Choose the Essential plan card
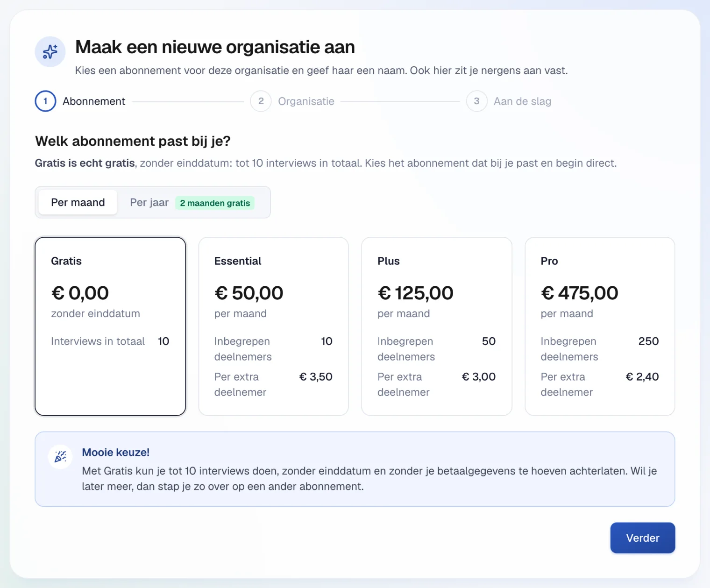710x588 pixels. tap(274, 326)
